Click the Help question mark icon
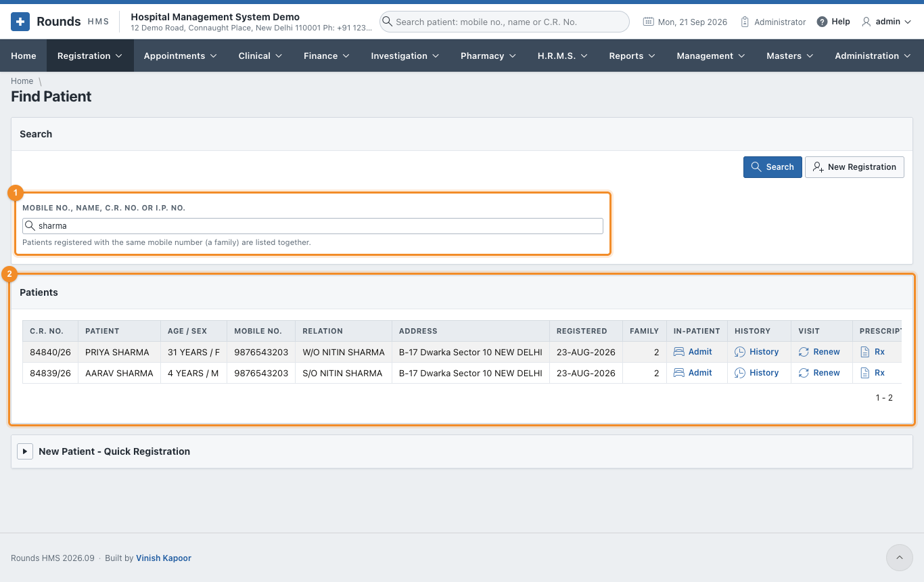The image size is (924, 582). click(822, 22)
